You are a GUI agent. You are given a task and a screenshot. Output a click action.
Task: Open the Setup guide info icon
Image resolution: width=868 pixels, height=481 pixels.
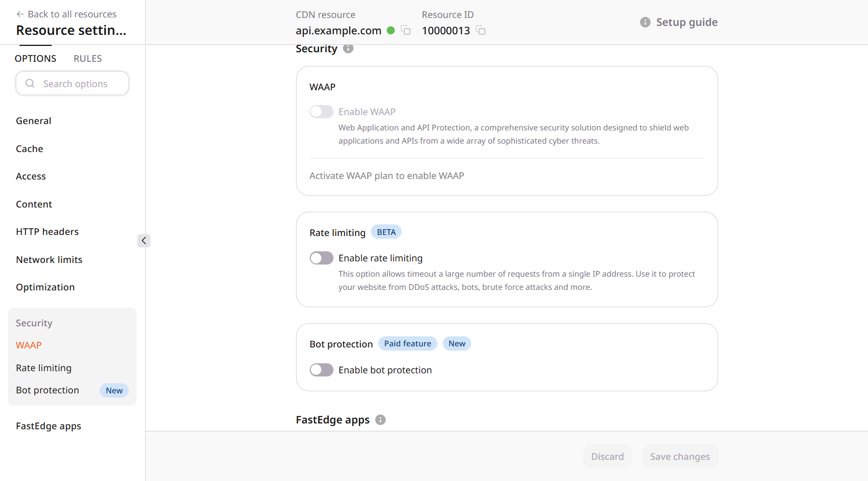645,22
